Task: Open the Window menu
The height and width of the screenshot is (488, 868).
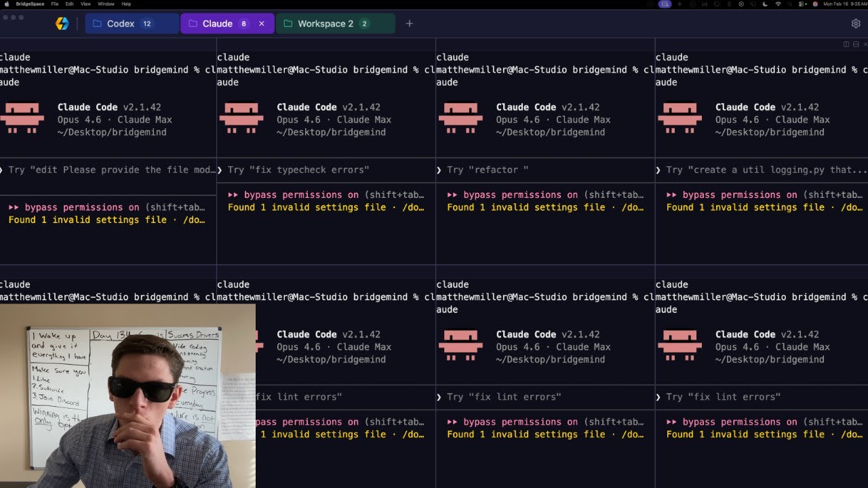Action: [106, 3]
